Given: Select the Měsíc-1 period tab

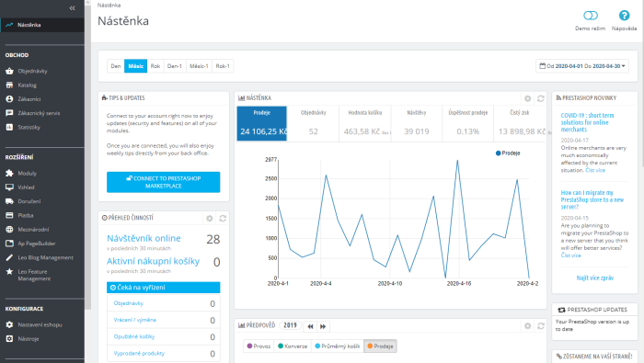Looking at the screenshot, I should click(199, 66).
